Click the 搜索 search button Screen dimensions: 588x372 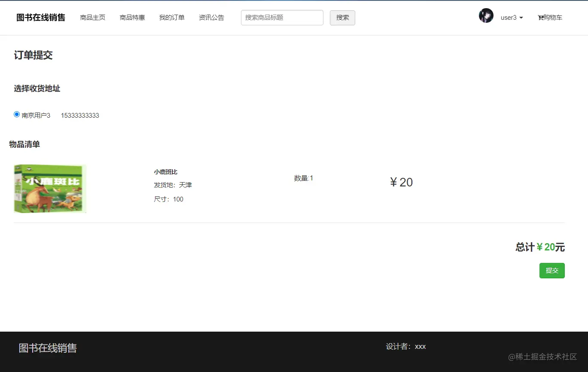click(342, 18)
